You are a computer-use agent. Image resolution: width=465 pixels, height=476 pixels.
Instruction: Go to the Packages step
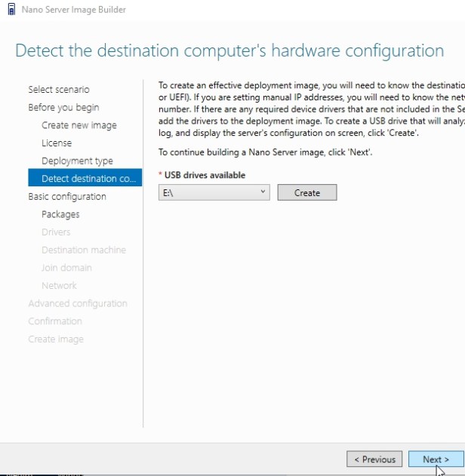pos(60,214)
